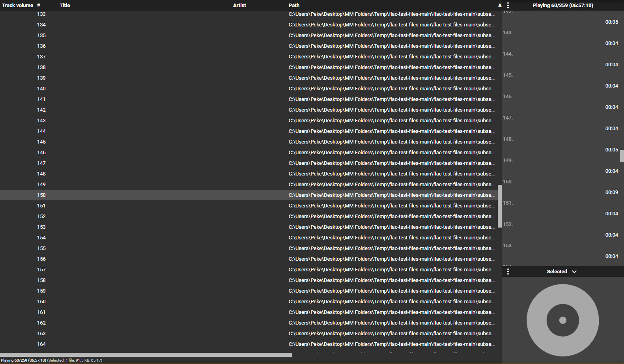Click the gray disc album art placeholder

pyautogui.click(x=562, y=320)
